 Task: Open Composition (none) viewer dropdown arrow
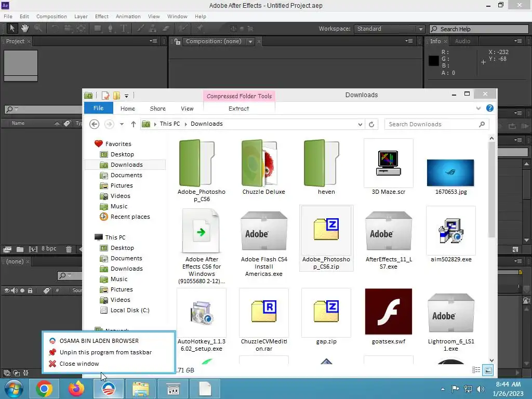tap(250, 42)
